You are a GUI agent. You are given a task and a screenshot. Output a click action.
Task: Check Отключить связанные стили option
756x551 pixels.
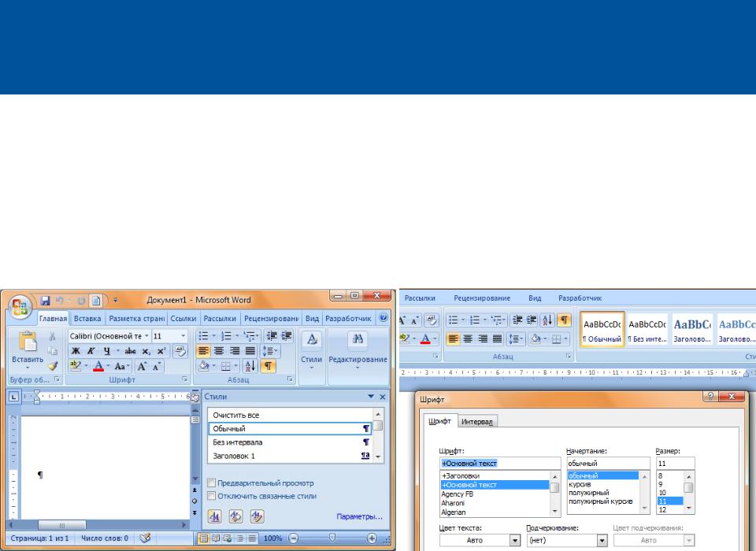(x=211, y=496)
